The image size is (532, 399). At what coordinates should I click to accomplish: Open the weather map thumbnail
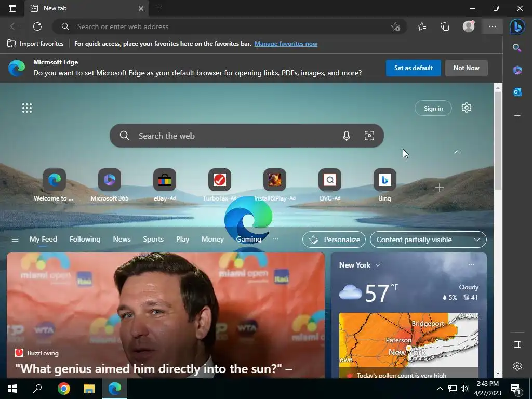[409, 345]
